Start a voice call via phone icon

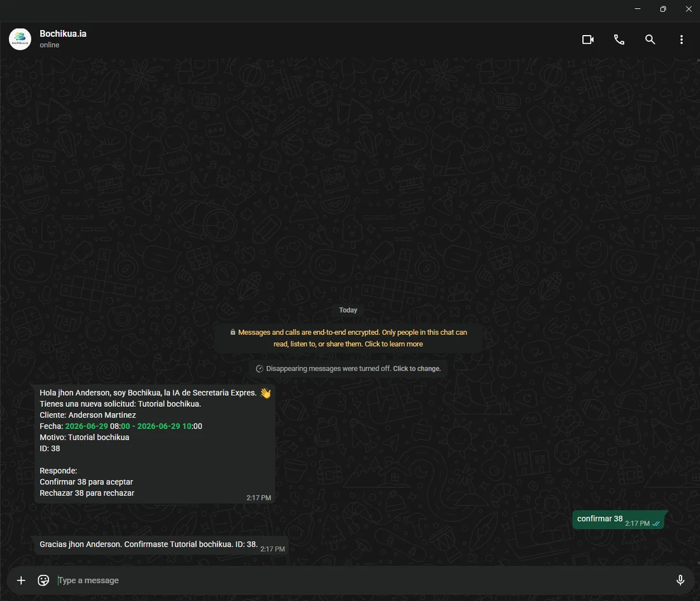(x=619, y=39)
